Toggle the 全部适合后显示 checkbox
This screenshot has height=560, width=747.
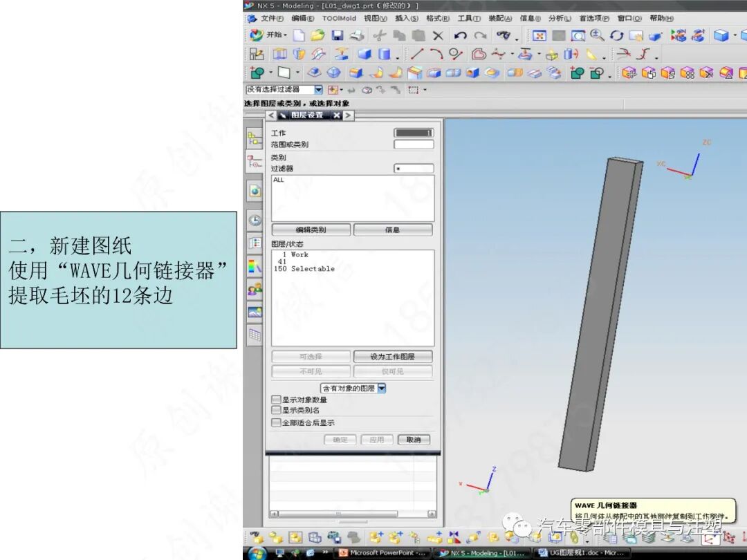point(276,422)
